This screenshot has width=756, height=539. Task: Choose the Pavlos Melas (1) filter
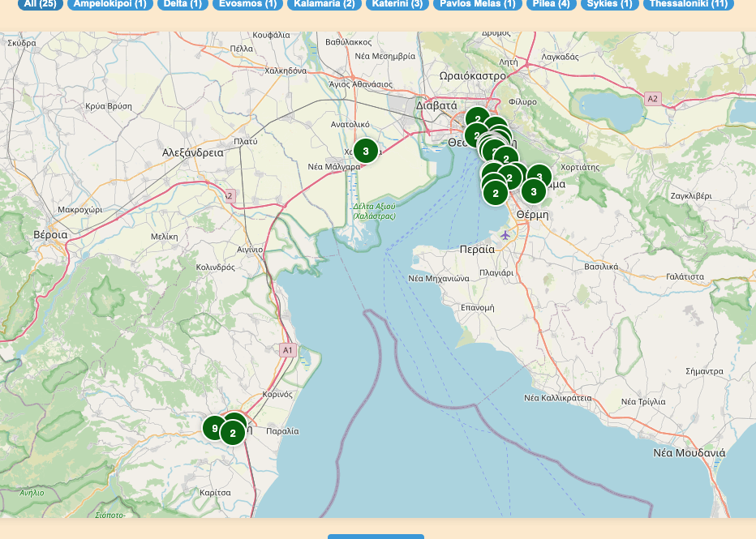(x=478, y=4)
